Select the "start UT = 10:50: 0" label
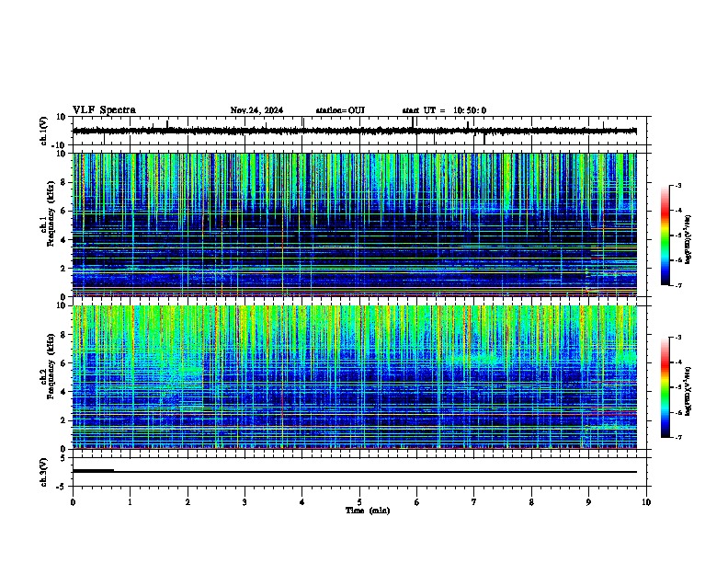 [444, 110]
